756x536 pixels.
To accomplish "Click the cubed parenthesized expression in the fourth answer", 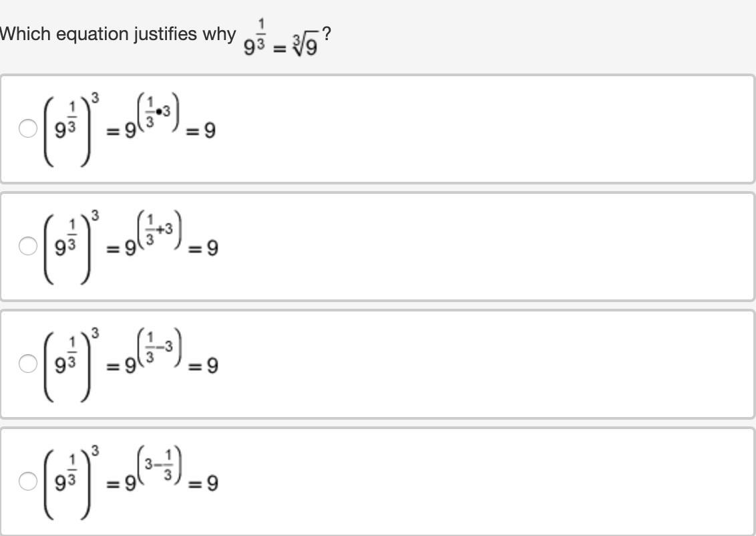I will [x=68, y=481].
